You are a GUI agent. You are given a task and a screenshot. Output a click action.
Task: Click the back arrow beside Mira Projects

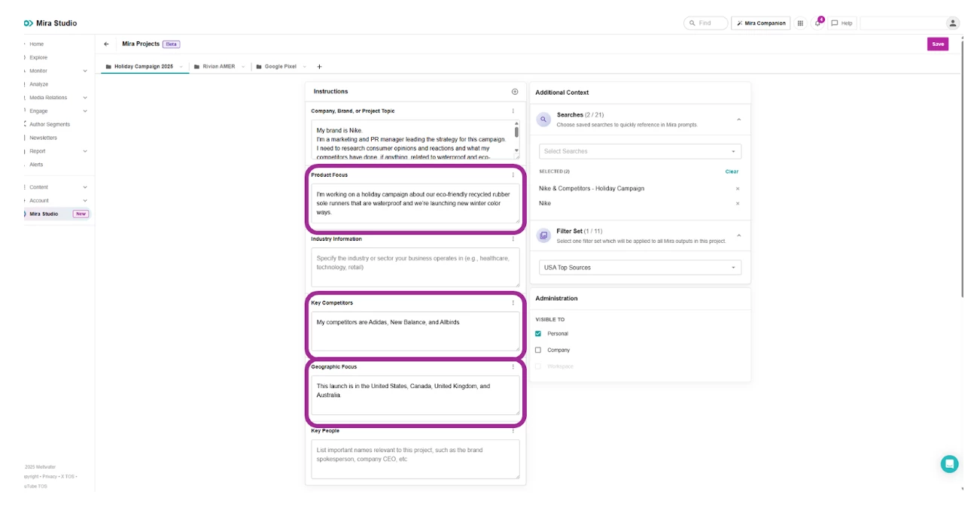(x=106, y=44)
